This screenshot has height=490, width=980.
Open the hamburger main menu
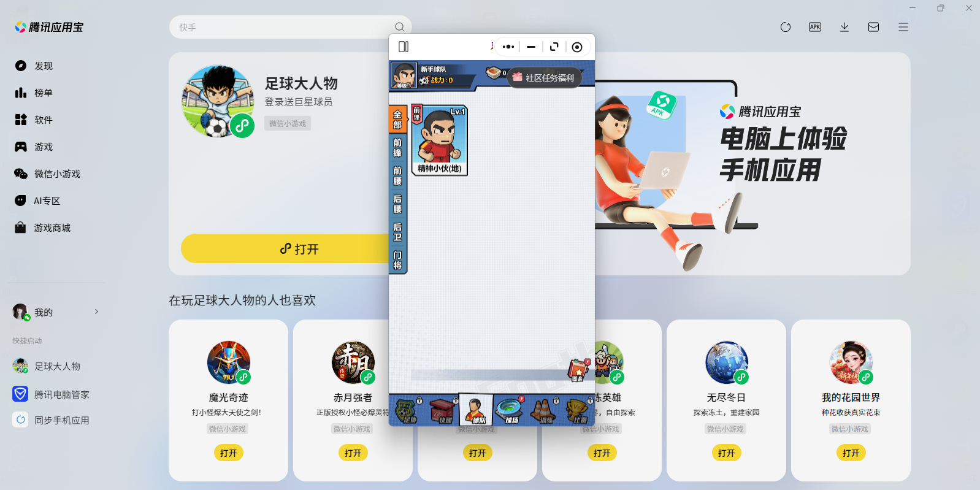[903, 27]
